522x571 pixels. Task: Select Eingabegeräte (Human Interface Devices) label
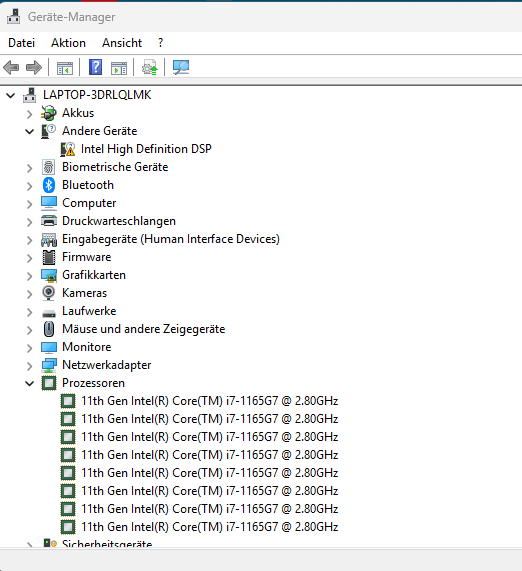(171, 239)
